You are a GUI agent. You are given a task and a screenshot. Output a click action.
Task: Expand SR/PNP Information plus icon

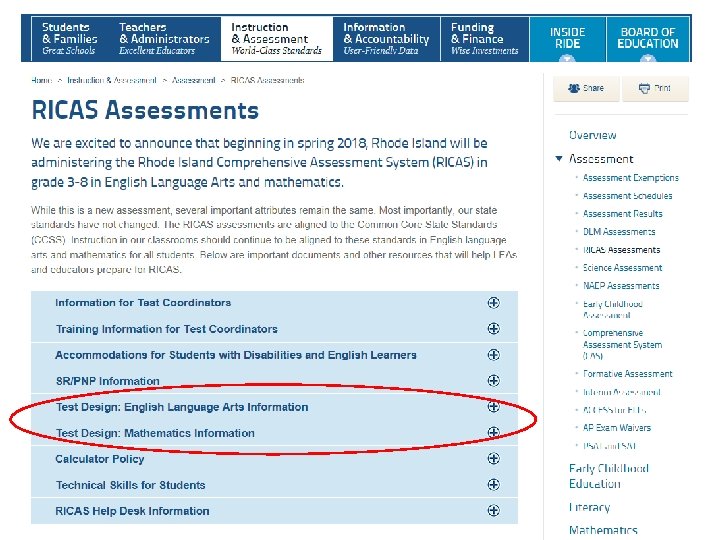point(494,381)
